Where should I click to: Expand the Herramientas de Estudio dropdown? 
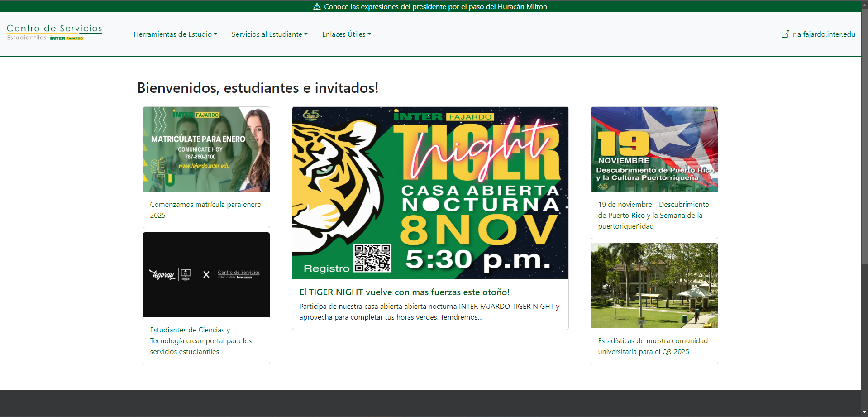click(175, 34)
